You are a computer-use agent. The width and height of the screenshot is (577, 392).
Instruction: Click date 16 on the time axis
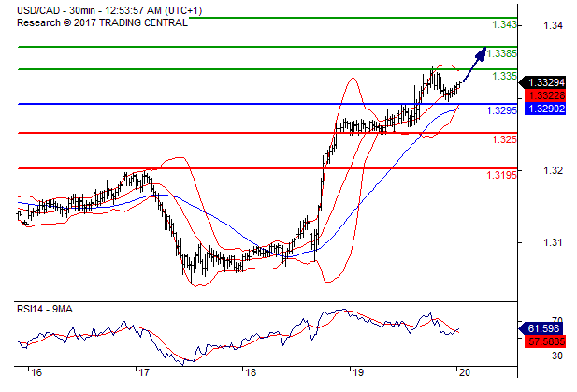click(x=36, y=373)
